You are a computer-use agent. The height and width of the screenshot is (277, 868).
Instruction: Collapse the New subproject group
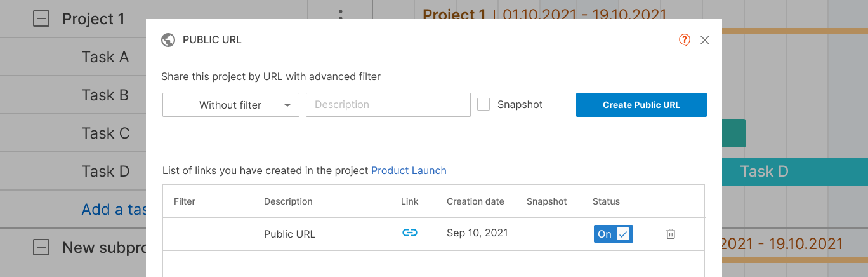[x=41, y=247]
